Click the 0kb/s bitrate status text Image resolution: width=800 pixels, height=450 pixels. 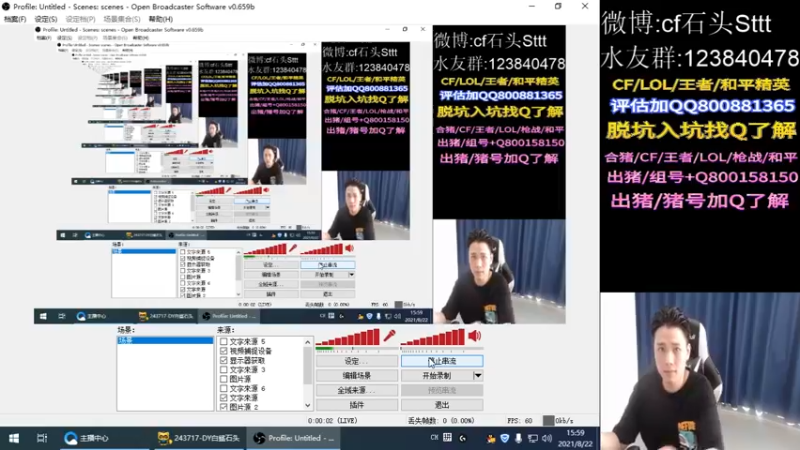564,421
